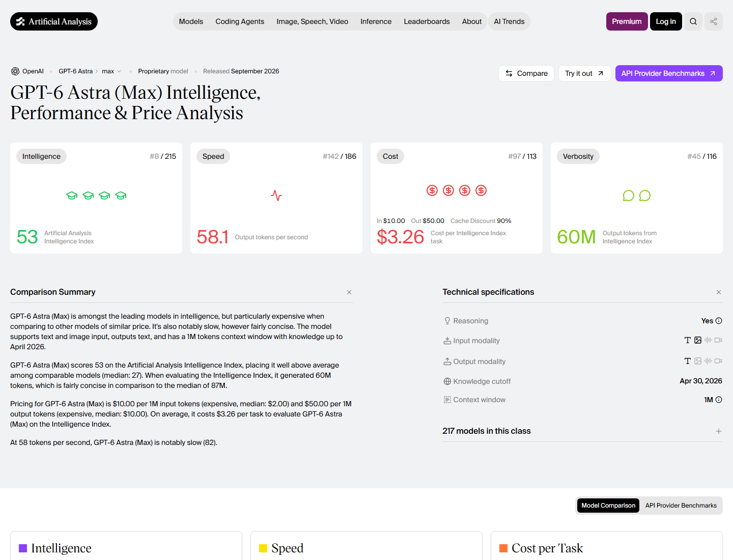Click the speed pulse icon in Speed card
733x560 pixels.
tap(276, 195)
